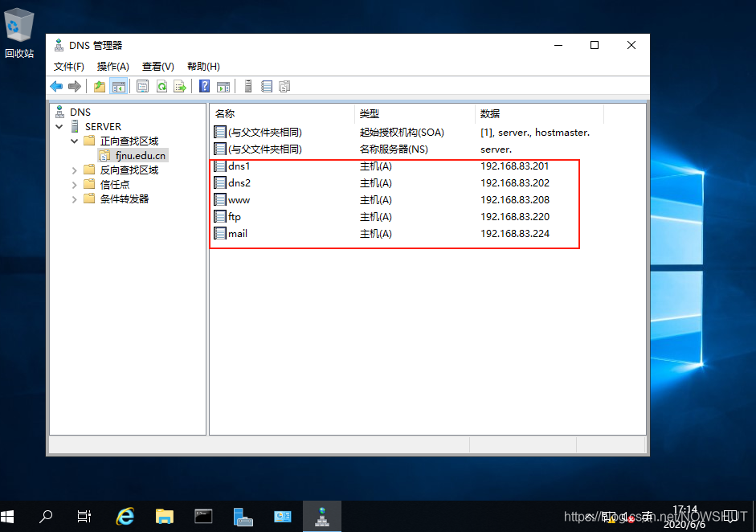The width and height of the screenshot is (756, 532).
Task: Select the www host record
Action: (239, 200)
